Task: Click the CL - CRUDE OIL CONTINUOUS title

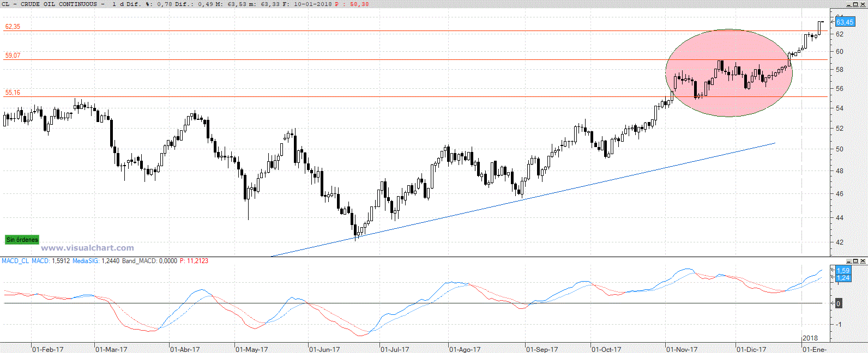Action: (49, 4)
